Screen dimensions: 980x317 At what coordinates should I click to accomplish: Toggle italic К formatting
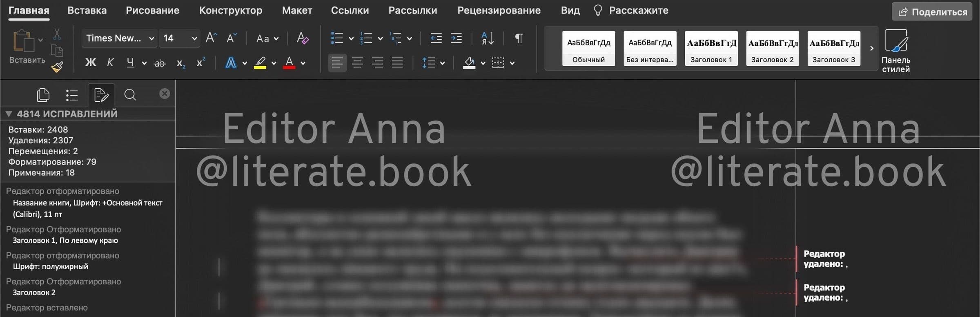(x=110, y=63)
